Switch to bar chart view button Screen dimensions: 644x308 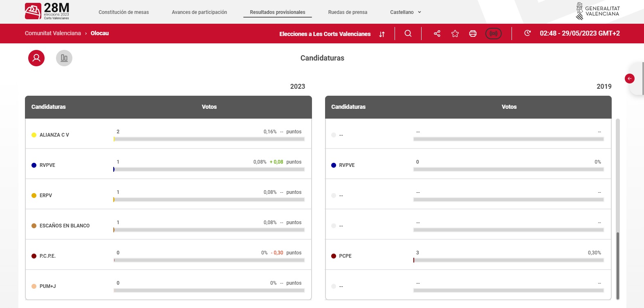click(64, 58)
